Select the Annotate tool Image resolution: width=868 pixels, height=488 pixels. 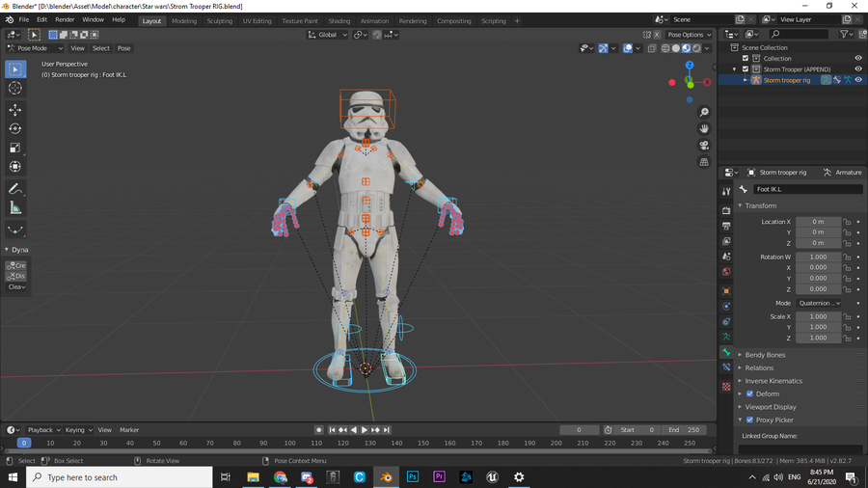[14, 189]
